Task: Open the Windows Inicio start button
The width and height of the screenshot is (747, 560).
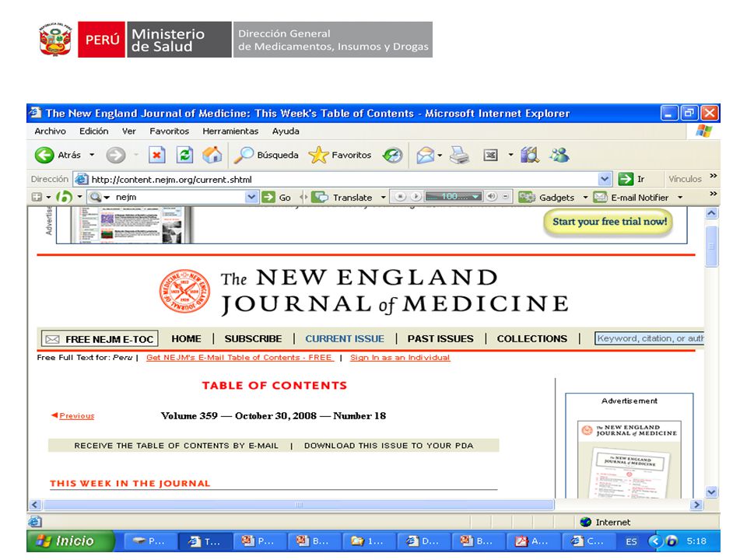Action: 70,541
